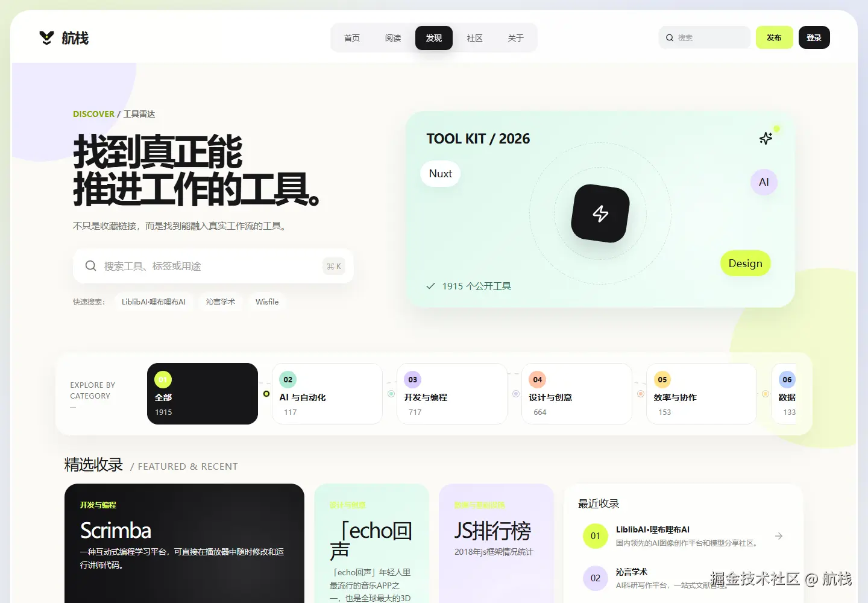Select the 开发与编程 category card

pyautogui.click(x=452, y=394)
